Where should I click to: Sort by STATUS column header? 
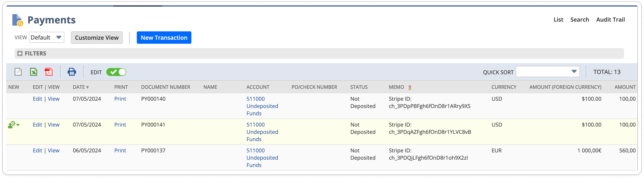pos(359,87)
